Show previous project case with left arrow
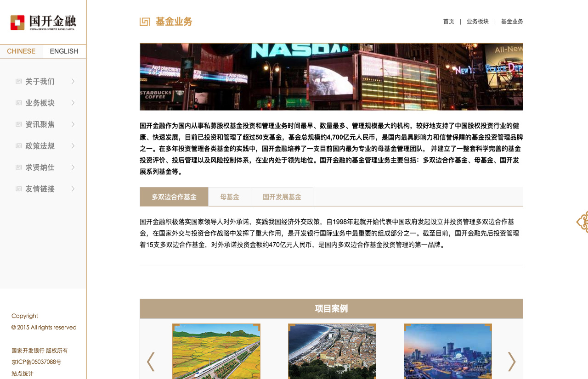Screen dimensions: 588x379 tap(151, 362)
